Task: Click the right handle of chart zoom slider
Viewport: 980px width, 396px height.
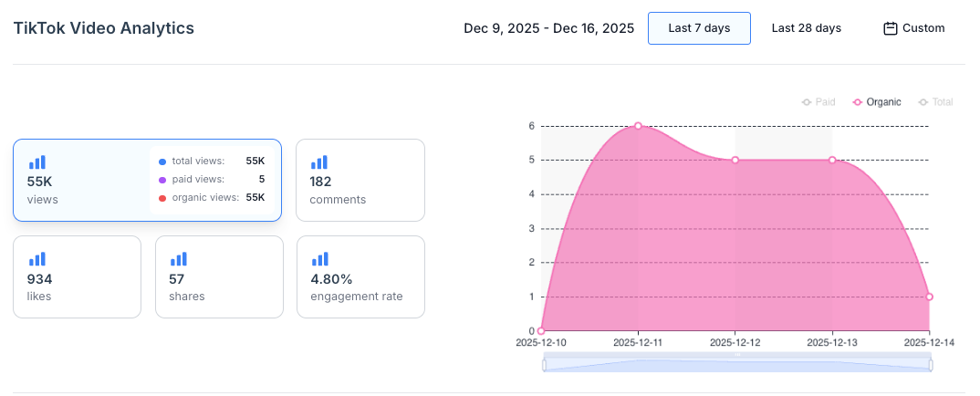Action: coord(931,365)
